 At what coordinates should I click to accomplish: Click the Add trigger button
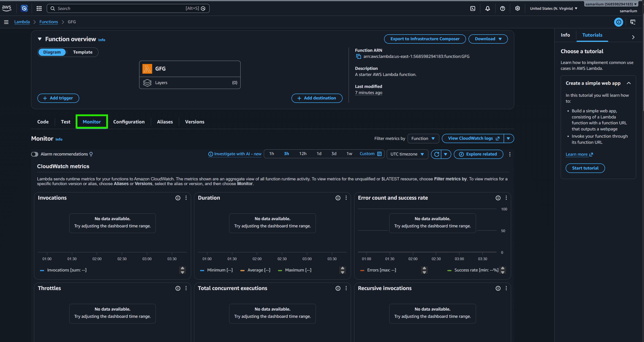[x=58, y=98]
